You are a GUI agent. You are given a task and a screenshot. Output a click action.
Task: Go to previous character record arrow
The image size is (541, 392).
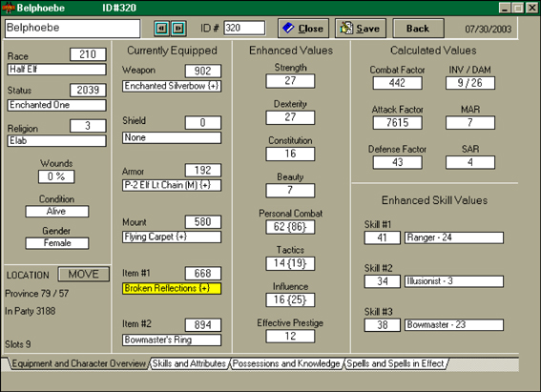coord(161,29)
